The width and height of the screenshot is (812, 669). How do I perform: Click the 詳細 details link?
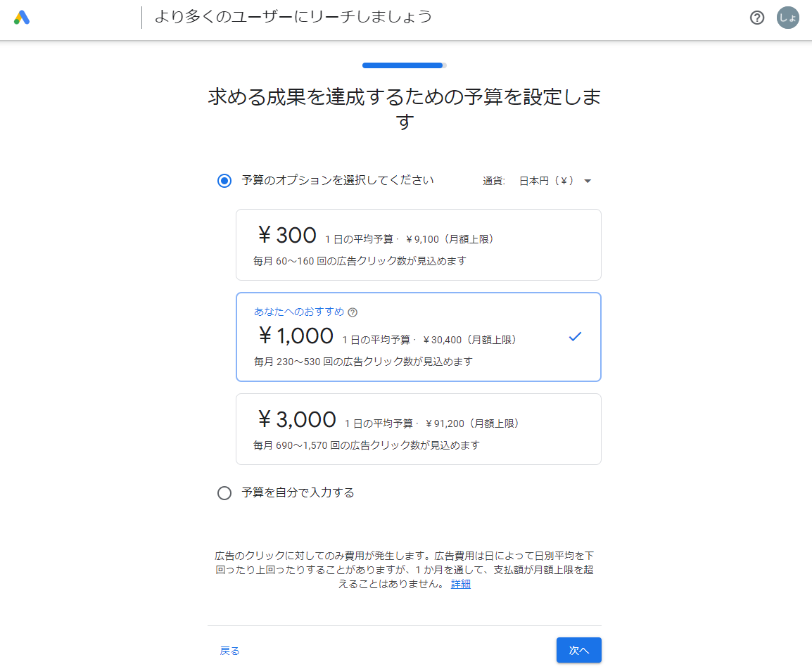[x=460, y=584]
